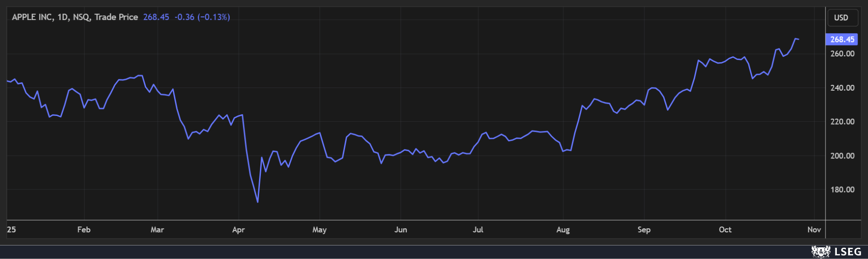Click the 268.45 value in the legend
Viewport: 868px width, 259px height.
point(156,17)
